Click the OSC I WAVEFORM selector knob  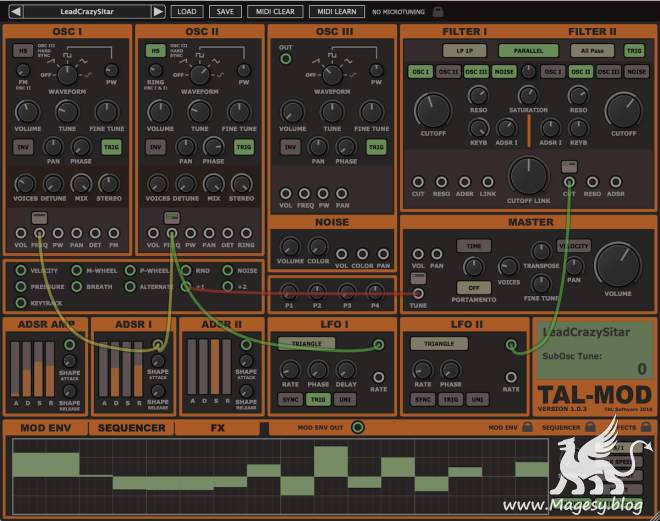[67, 75]
